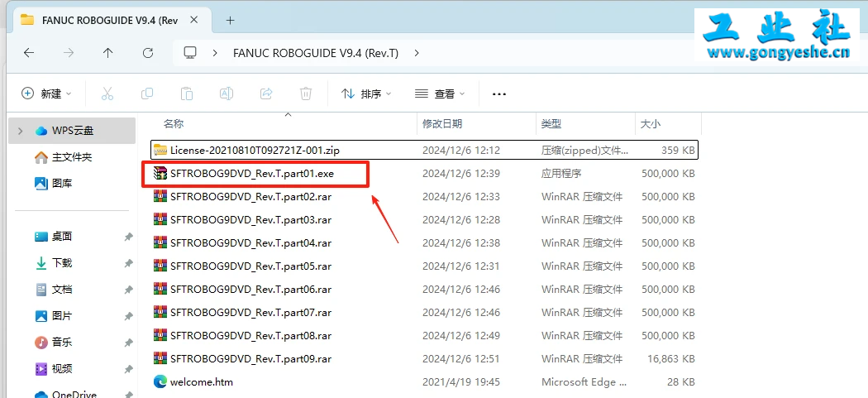The image size is (868, 398).
Task: Unpin 桌面 via its pin icon
Action: pos(128,237)
